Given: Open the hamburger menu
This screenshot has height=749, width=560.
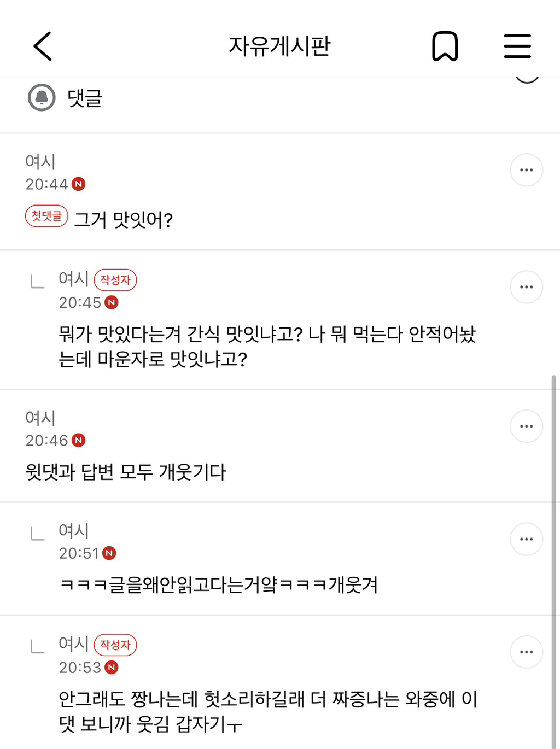Looking at the screenshot, I should (x=517, y=46).
